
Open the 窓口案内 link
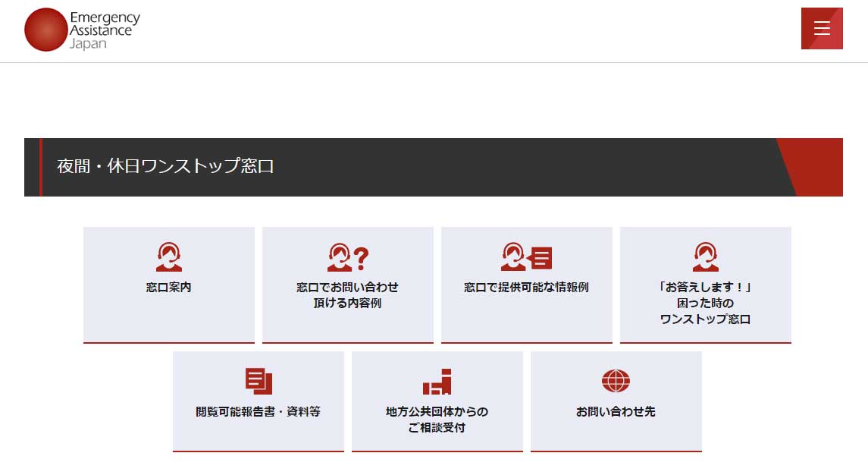[169, 288]
